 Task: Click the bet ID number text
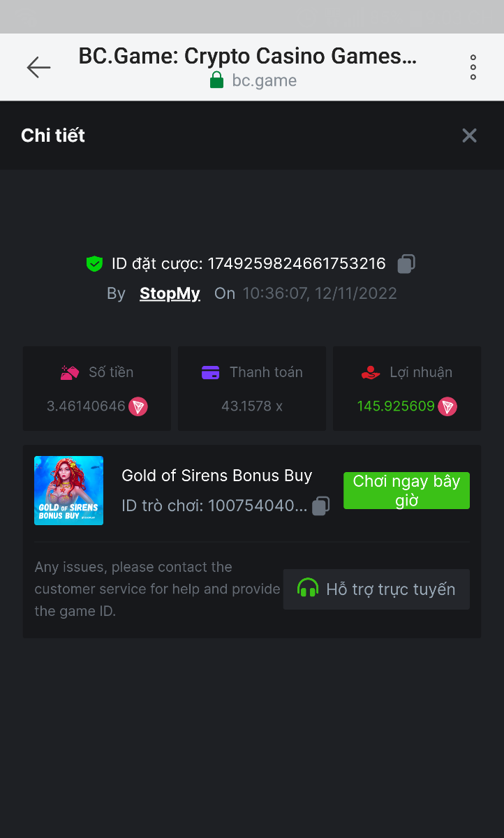297,264
